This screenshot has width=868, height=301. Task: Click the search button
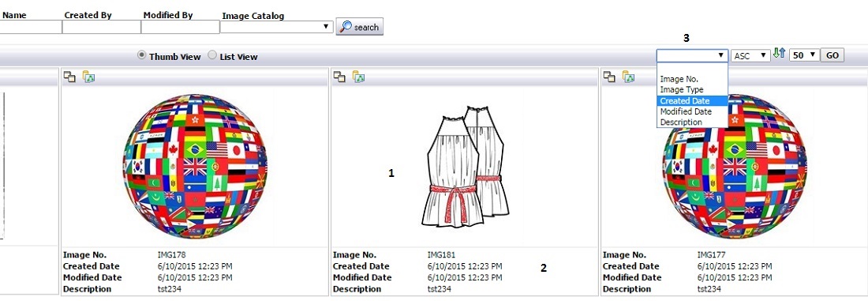(x=359, y=27)
